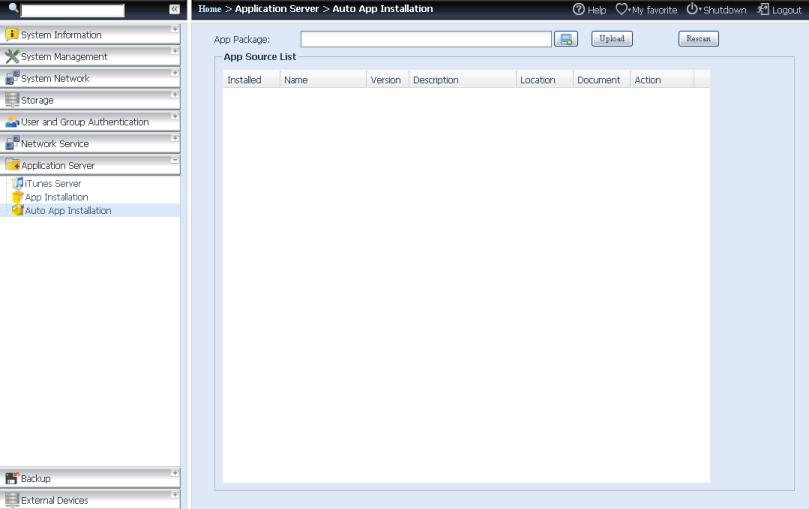809x509 pixels.
Task: Expand Storage section with plus toggle
Action: click(x=175, y=95)
